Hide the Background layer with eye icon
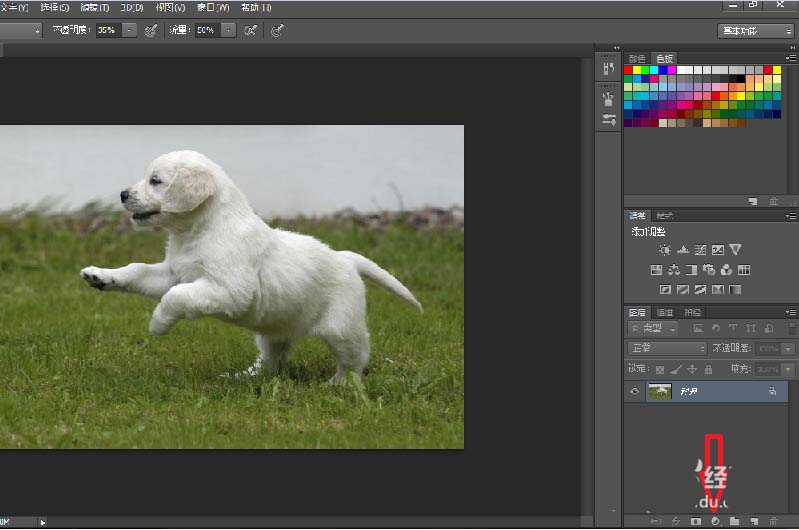The width and height of the screenshot is (799, 530). click(x=634, y=393)
